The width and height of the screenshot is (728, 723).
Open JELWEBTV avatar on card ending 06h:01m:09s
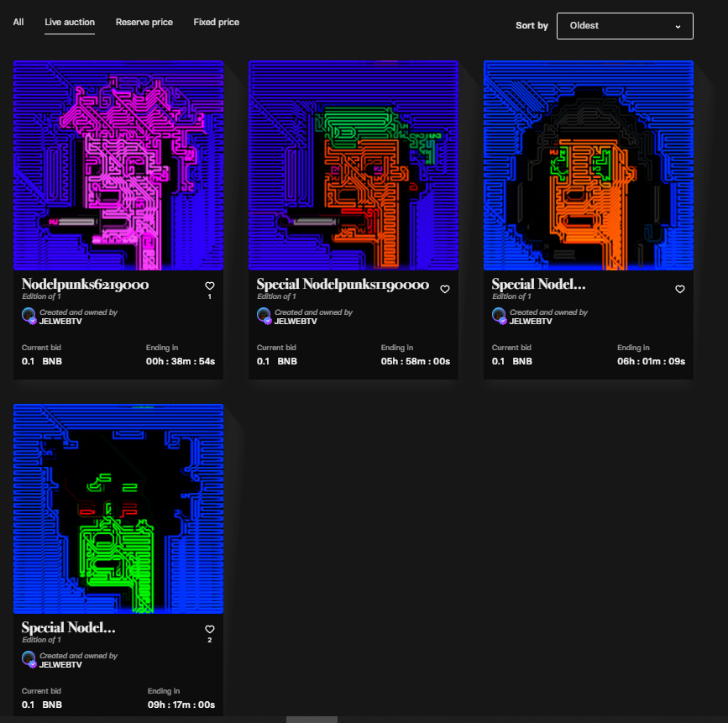[x=499, y=315]
